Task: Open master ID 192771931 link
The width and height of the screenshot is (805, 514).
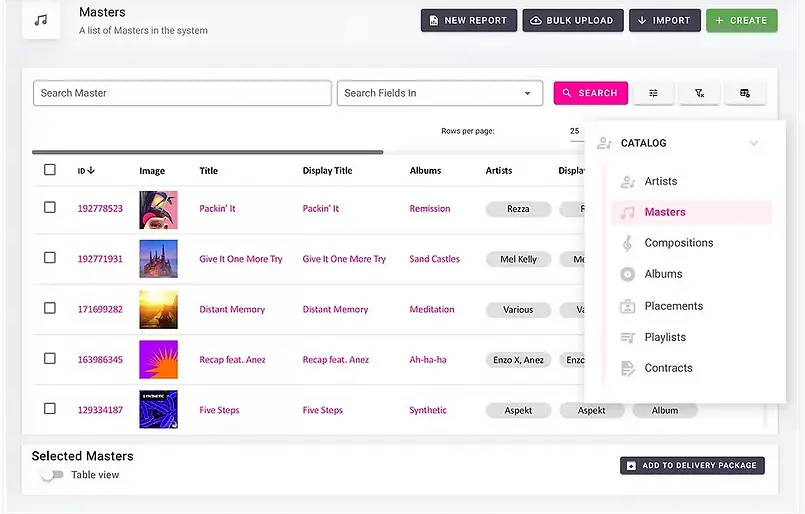Action: coord(100,259)
